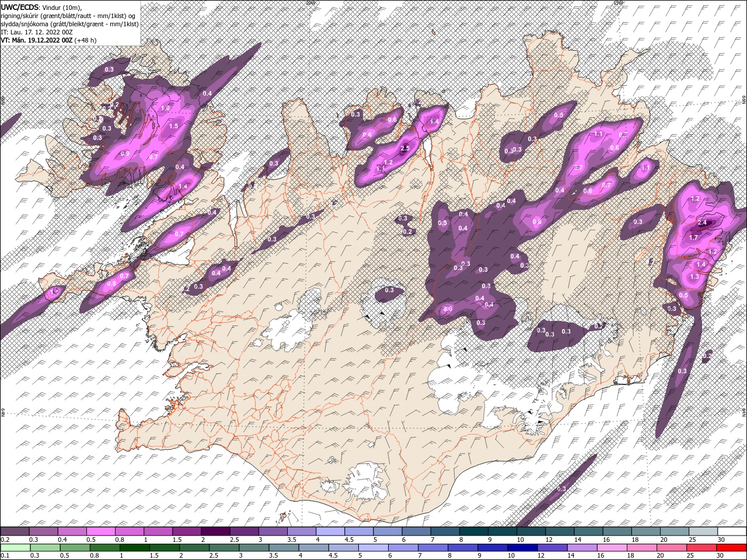Click rain scale swatch labeled 2.5
Viewport: 747px width, 560px height.
click(x=224, y=548)
